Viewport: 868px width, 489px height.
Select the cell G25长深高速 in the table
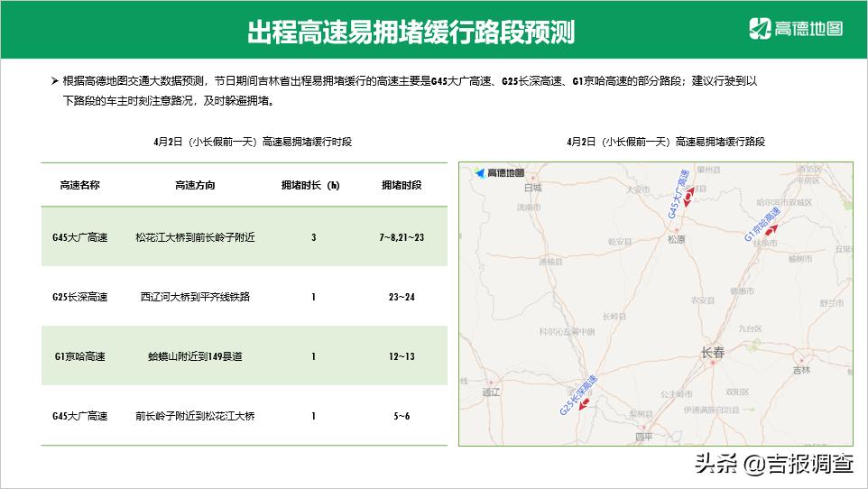click(x=79, y=297)
